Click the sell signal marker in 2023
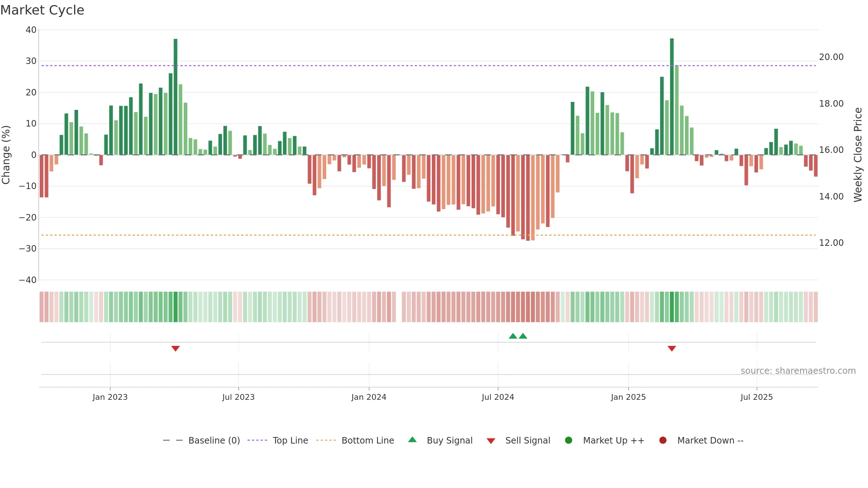868x488 pixels. 175,348
